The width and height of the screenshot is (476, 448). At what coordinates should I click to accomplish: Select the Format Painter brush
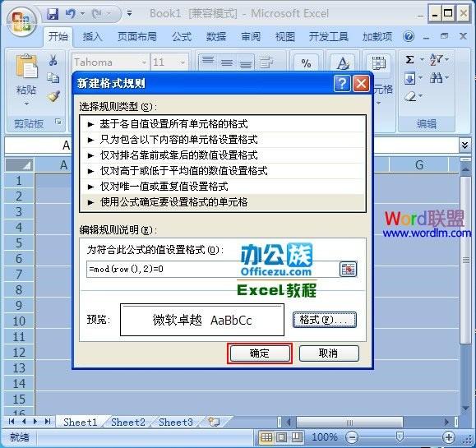coord(53,96)
